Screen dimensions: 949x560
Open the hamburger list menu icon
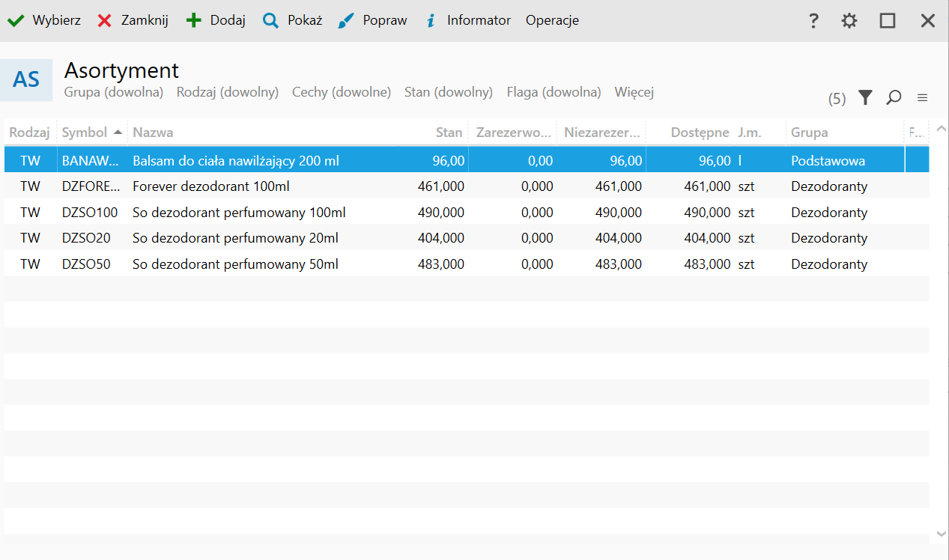[x=923, y=97]
